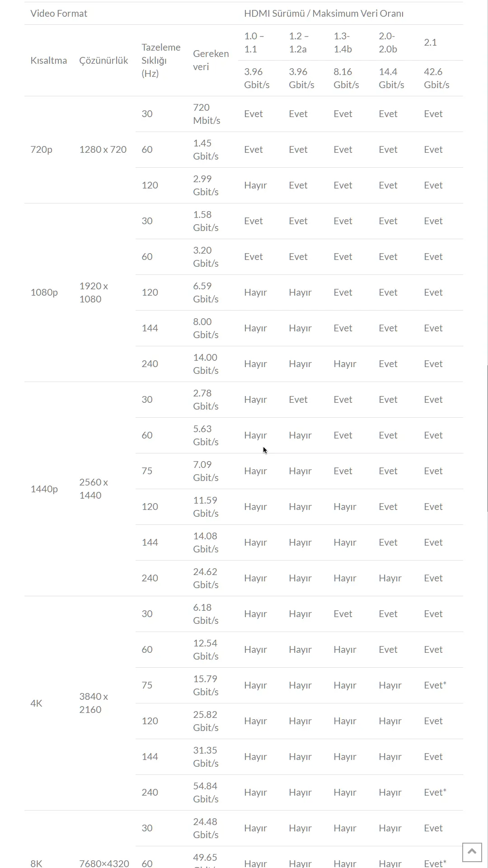
Task: Click the 14.4 Gbit/s maximum rate cell
Action: [x=391, y=78]
